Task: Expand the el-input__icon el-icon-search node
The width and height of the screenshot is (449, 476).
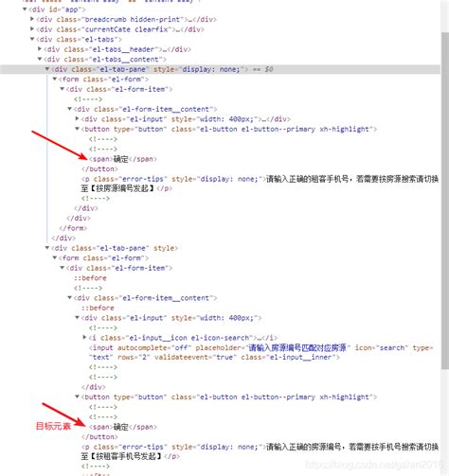Action: click(x=84, y=338)
